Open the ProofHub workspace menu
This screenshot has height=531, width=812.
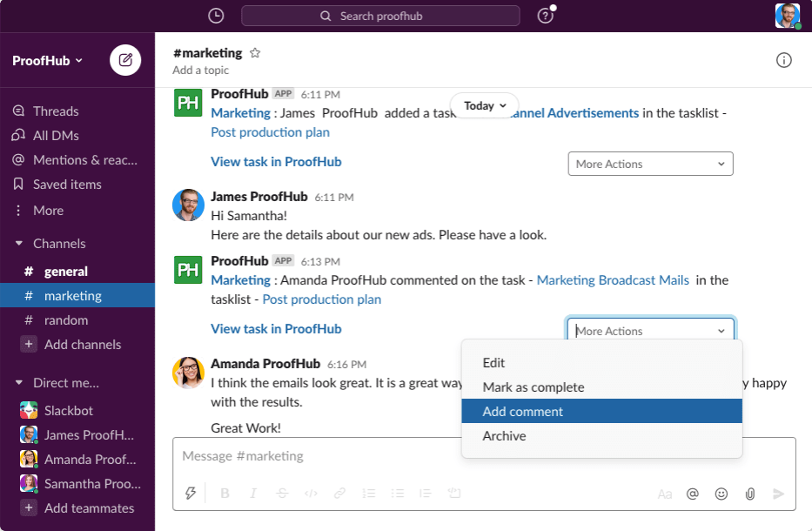[47, 61]
